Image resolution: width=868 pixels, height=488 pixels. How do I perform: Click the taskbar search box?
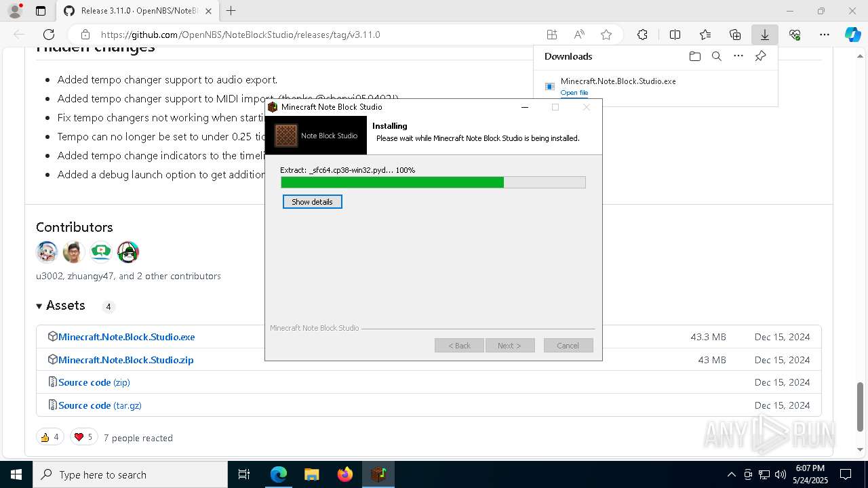pyautogui.click(x=130, y=474)
